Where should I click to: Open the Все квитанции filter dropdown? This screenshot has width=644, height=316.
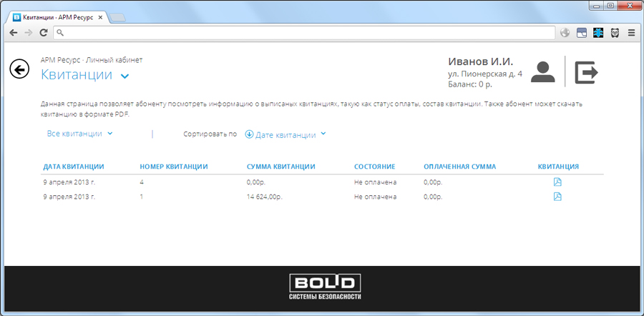[79, 134]
